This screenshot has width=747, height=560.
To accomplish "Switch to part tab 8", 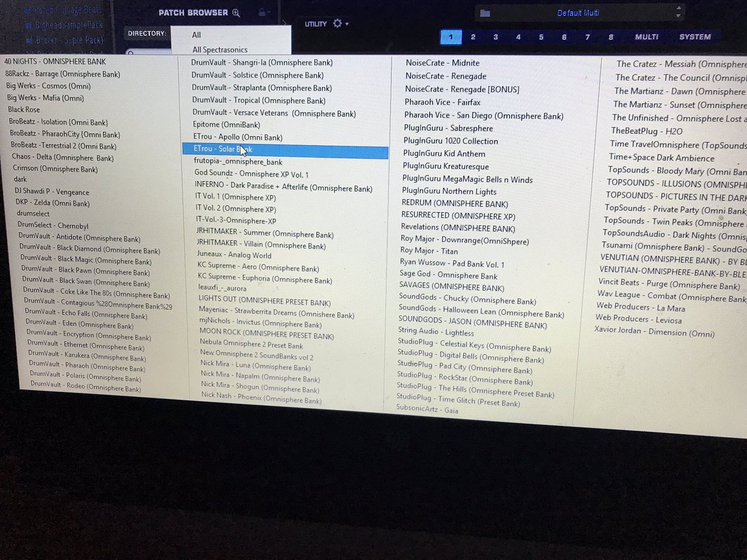I will pos(611,37).
